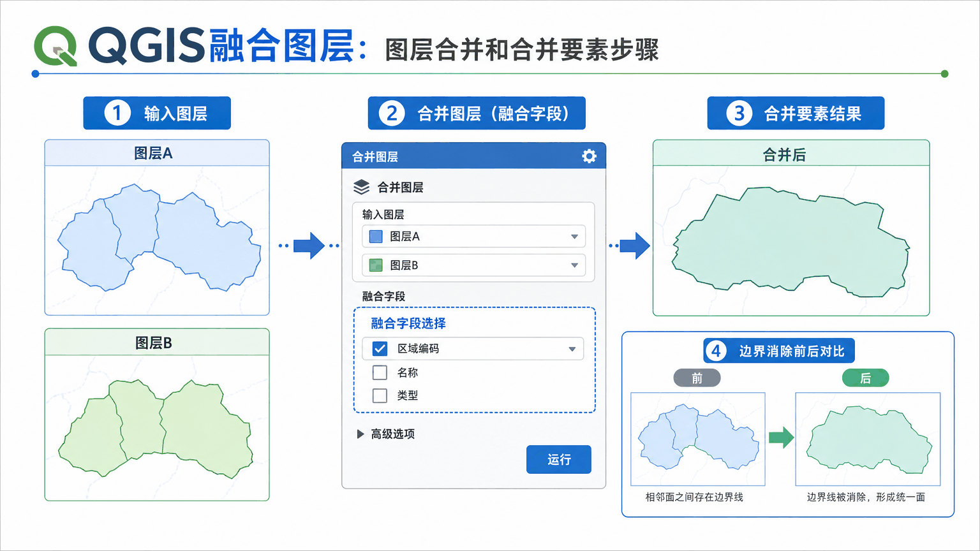980x551 pixels.
Task: Click the 合并后 merged result map
Action: (x=791, y=240)
